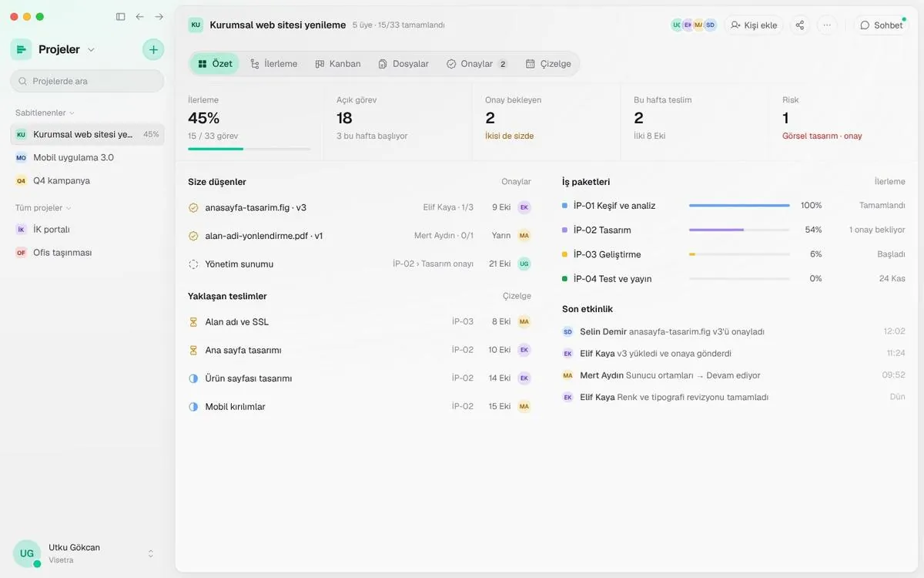This screenshot has width=924, height=578.
Task: Click the green plus new project button
Action: click(153, 49)
